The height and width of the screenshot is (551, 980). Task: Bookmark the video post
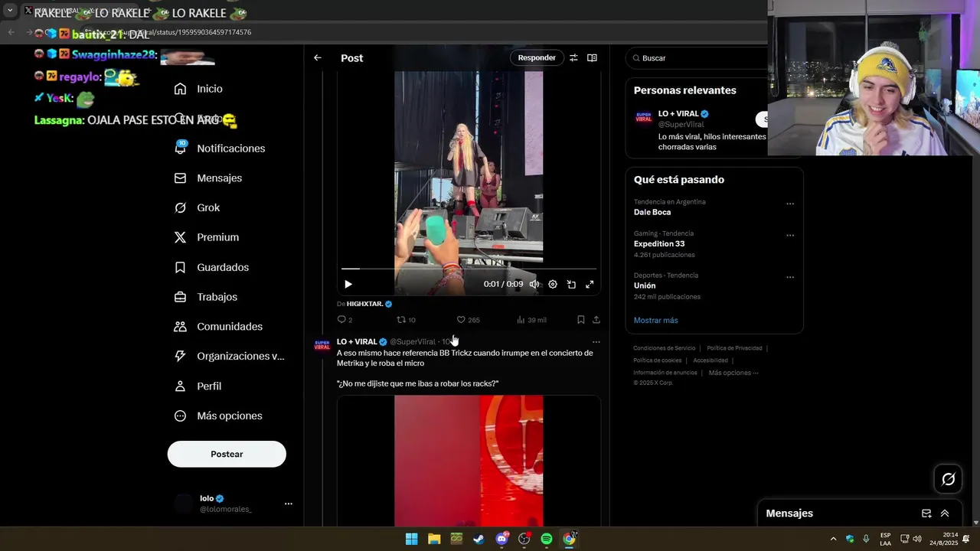(x=580, y=320)
